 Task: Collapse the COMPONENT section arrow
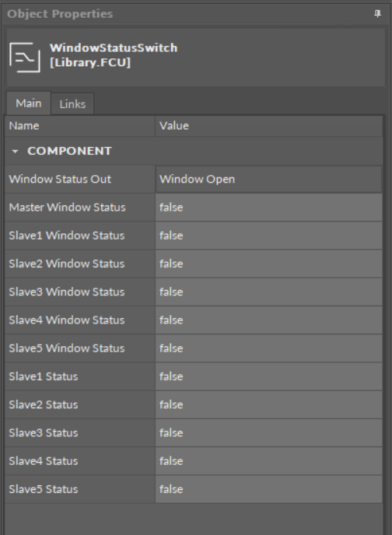pyautogui.click(x=15, y=152)
